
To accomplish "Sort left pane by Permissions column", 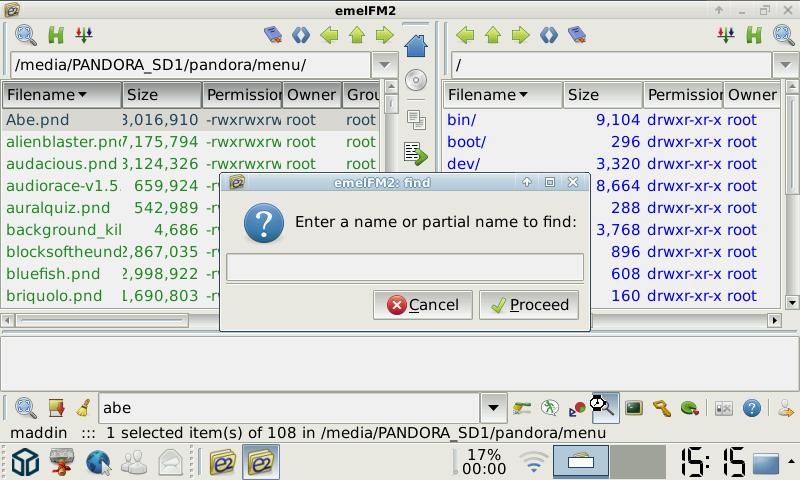I will (242, 94).
